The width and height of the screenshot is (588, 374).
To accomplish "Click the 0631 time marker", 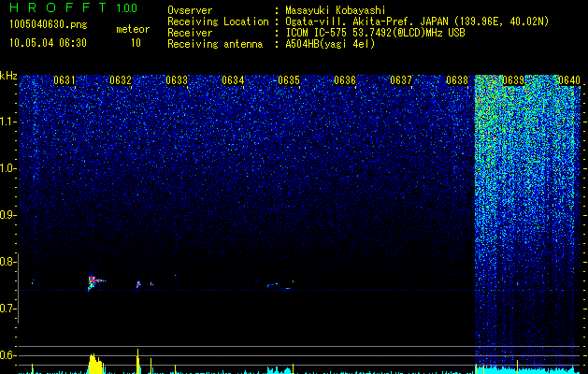I will tap(65, 80).
